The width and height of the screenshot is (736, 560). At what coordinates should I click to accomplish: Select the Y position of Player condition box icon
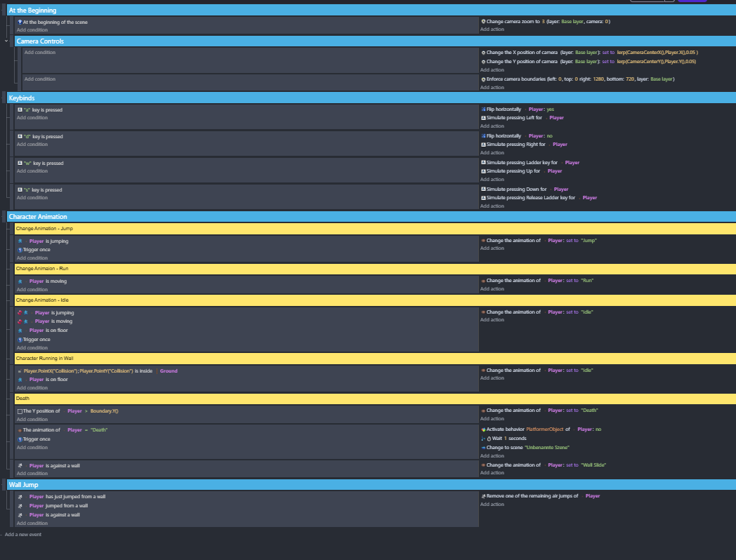pyautogui.click(x=20, y=411)
